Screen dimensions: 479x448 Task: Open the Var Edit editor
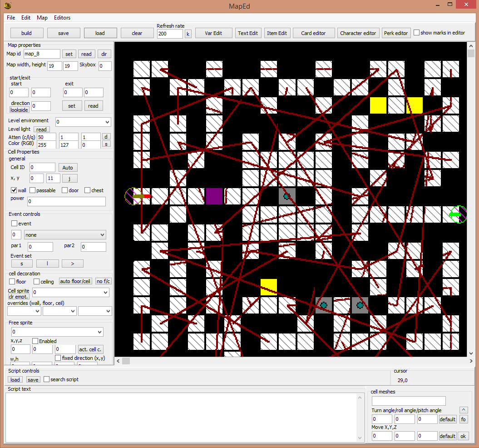point(213,33)
